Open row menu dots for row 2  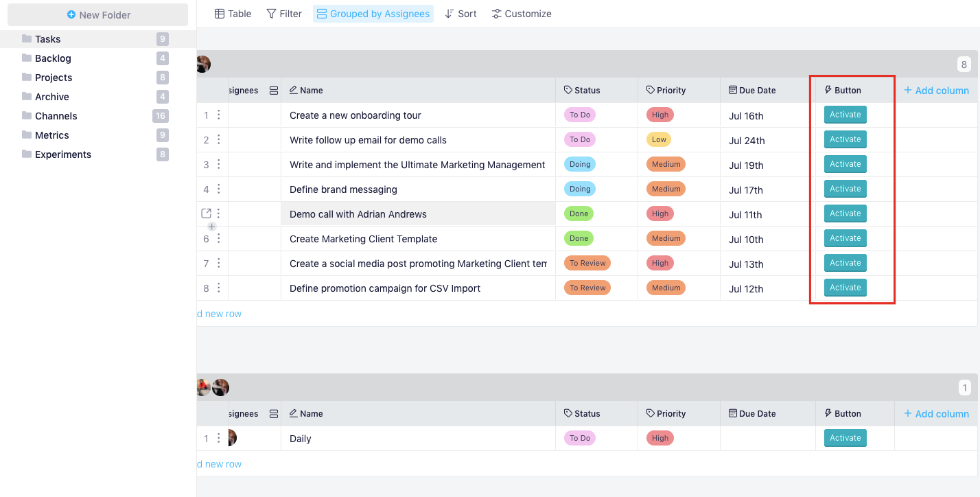click(219, 139)
